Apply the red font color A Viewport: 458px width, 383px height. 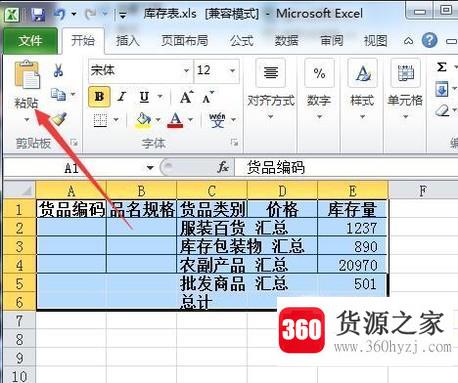tap(175, 120)
